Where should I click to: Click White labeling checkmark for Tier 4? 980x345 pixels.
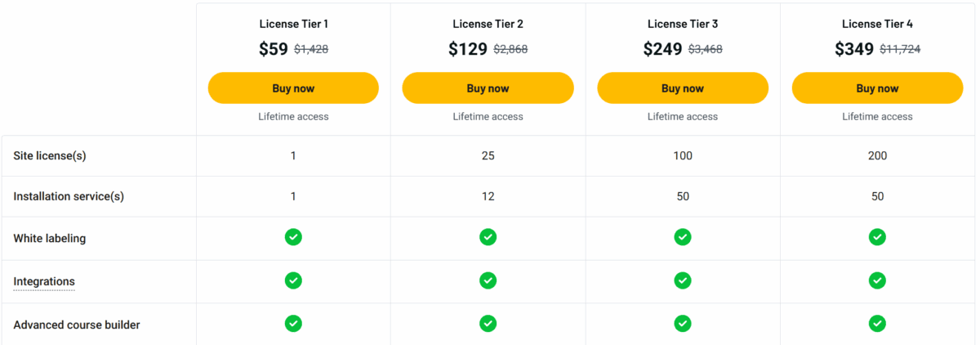(x=877, y=237)
